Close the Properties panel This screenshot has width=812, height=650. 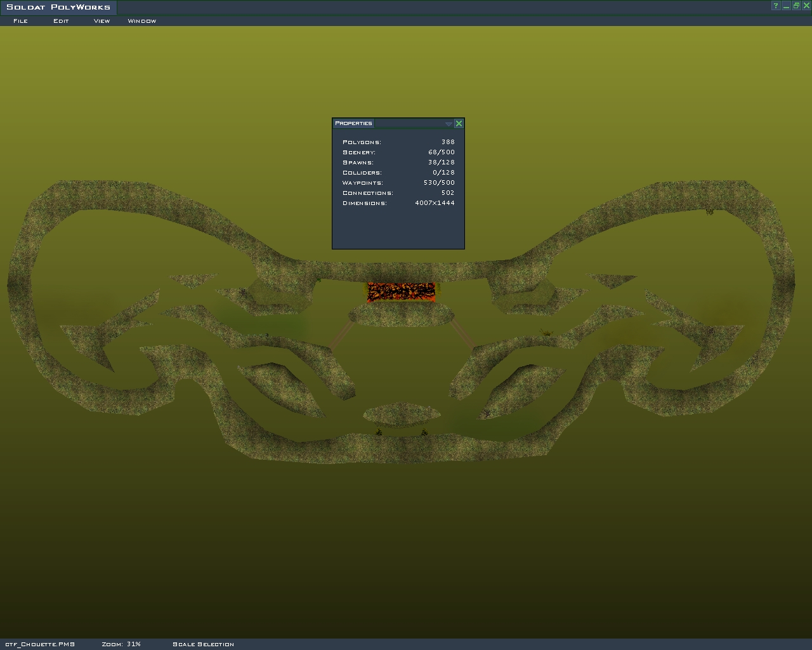coord(459,123)
